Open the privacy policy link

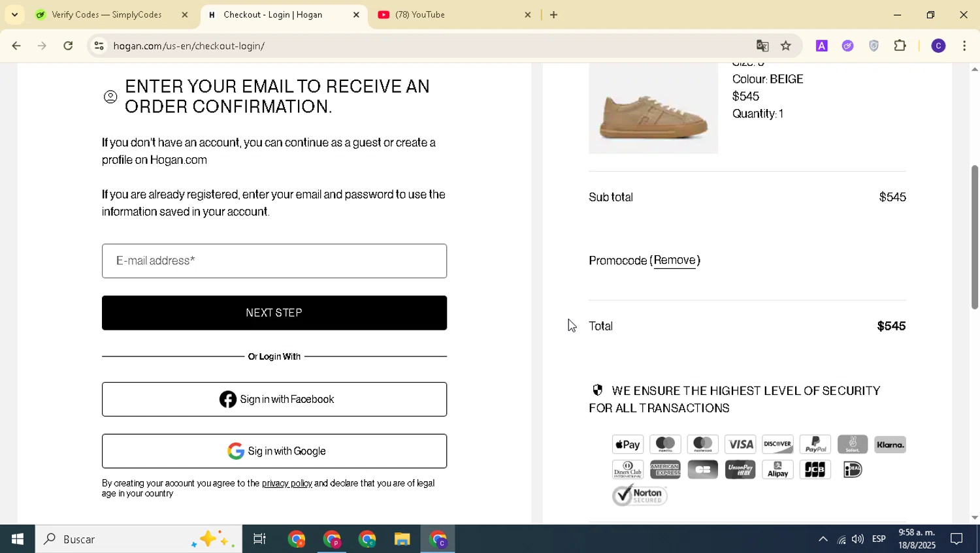click(287, 484)
